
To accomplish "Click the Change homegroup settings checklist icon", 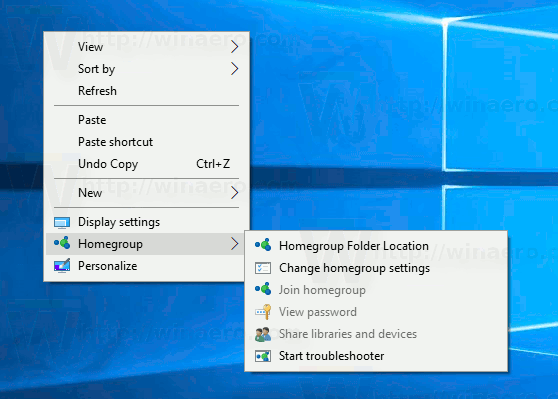I will 263,268.
